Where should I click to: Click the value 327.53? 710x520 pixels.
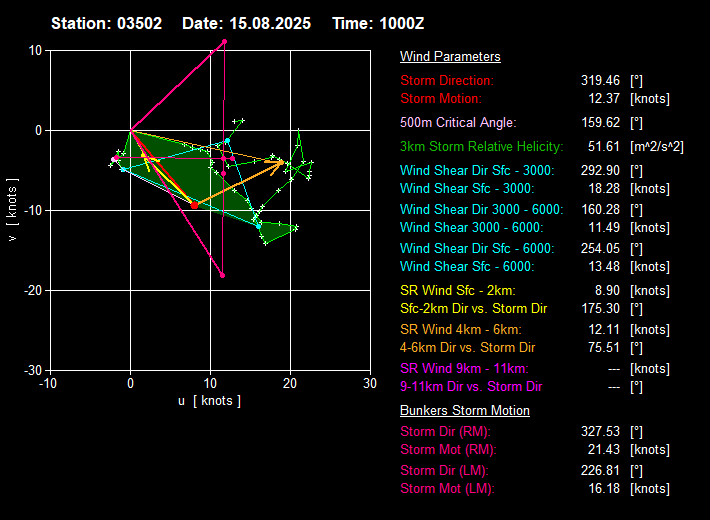pyautogui.click(x=600, y=432)
